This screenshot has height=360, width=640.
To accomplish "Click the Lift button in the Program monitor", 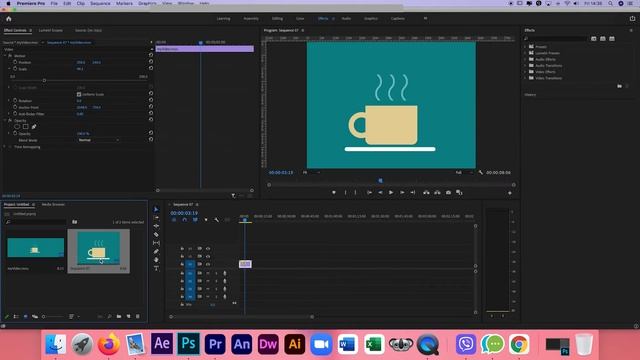I will (426, 192).
